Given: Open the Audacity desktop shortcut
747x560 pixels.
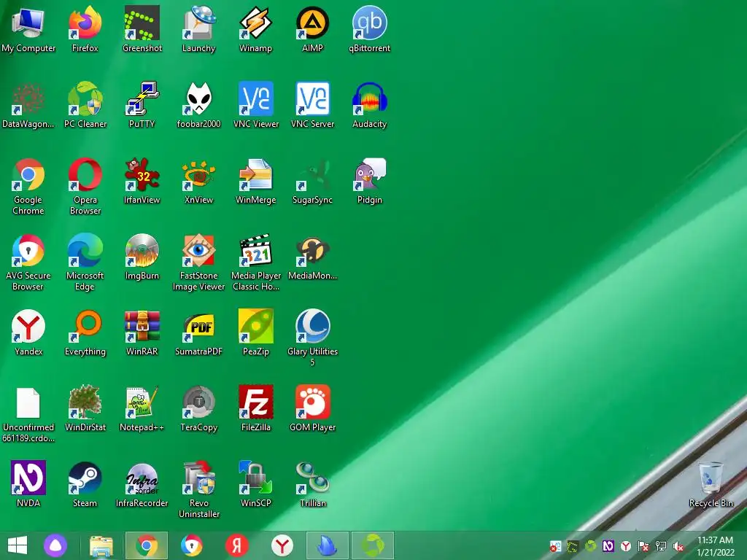Looking at the screenshot, I should click(369, 105).
